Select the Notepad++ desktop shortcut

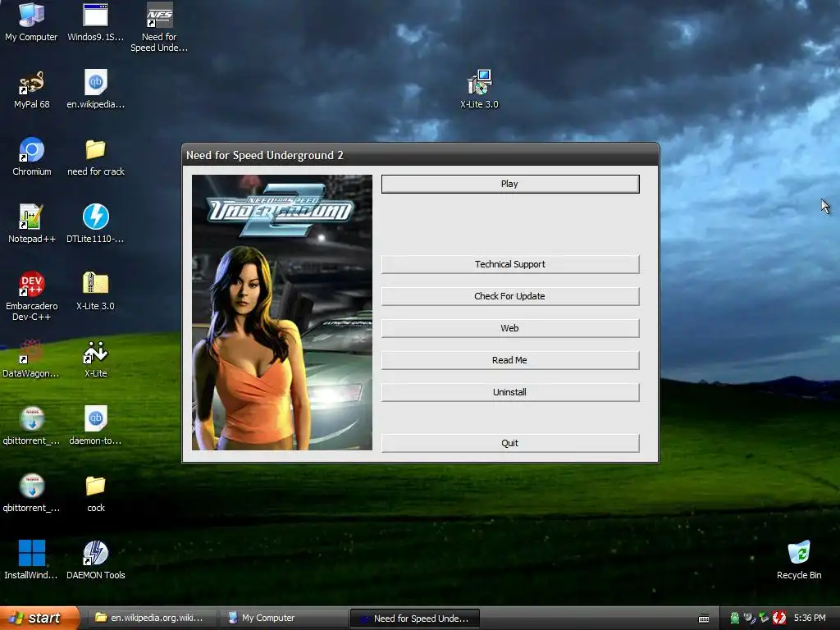tap(31, 224)
